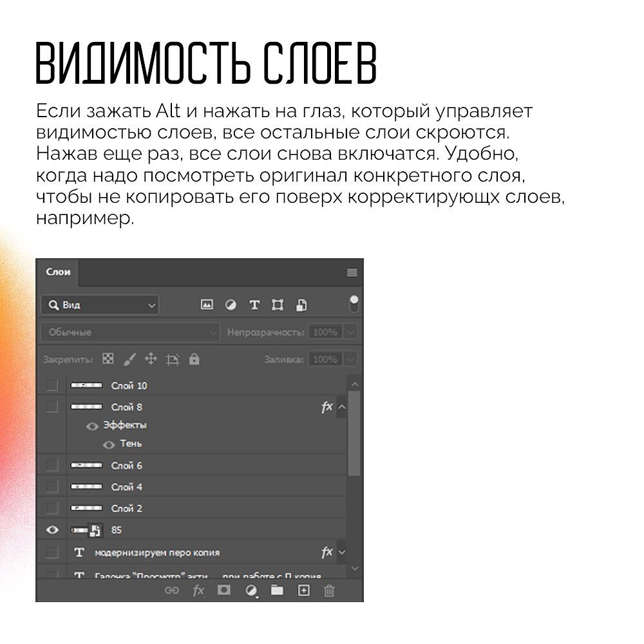The height and width of the screenshot is (644, 644).
Task: Filter layers by adjustment layers icon
Action: tap(231, 305)
